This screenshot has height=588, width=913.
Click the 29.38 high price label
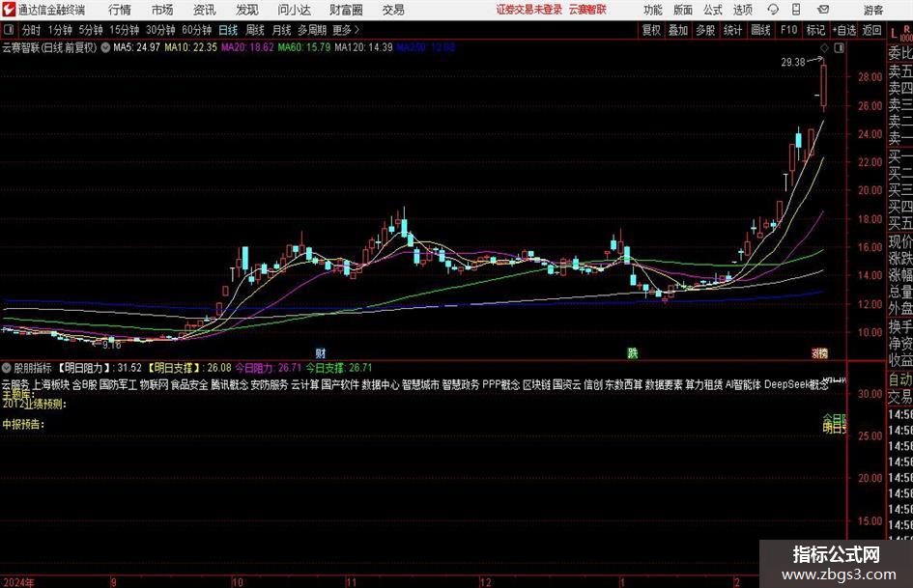(x=792, y=62)
